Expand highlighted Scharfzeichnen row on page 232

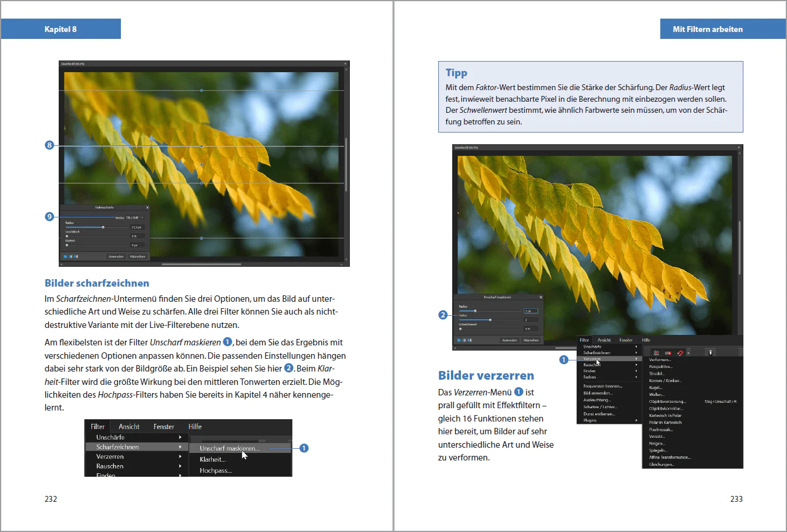(137, 447)
